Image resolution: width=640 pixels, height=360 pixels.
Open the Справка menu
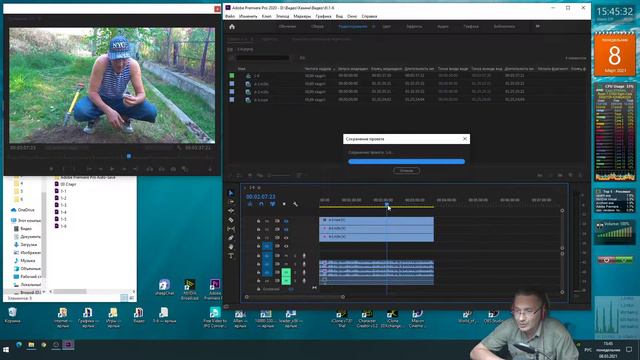point(369,16)
